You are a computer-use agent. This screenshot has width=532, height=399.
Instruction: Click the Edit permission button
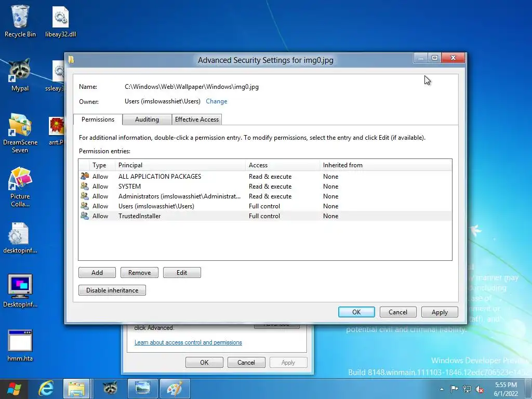pos(182,272)
